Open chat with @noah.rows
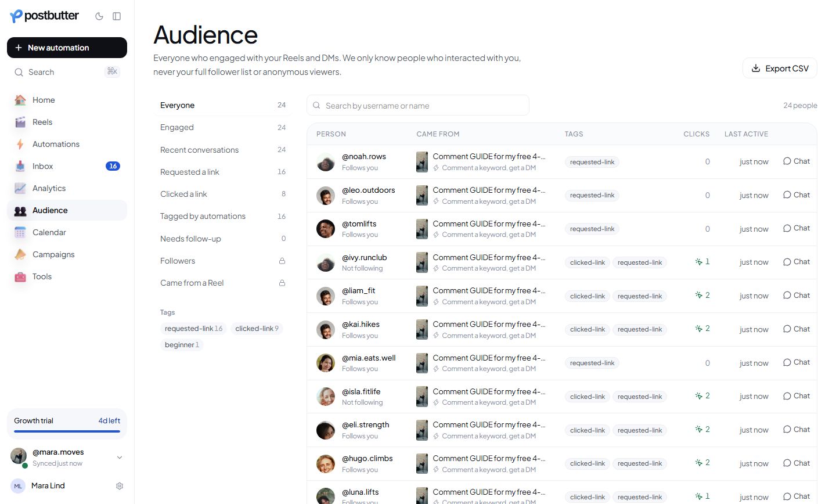 coord(797,161)
